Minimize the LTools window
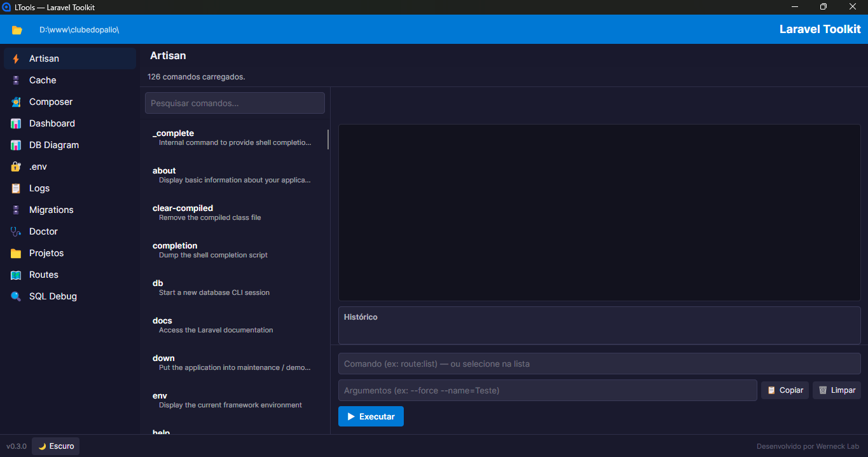This screenshot has height=457, width=868. (x=794, y=7)
